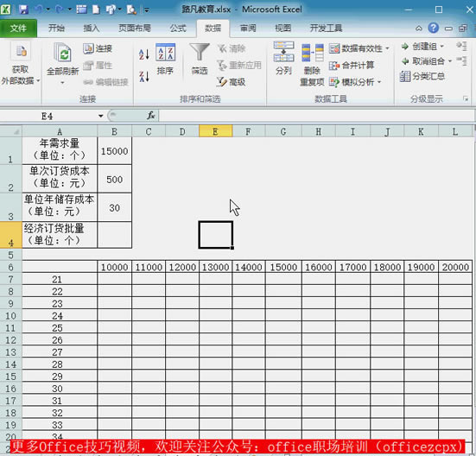The height and width of the screenshot is (456, 476).
Task: Open the Name Box dropdown arrow
Action: pos(100,116)
